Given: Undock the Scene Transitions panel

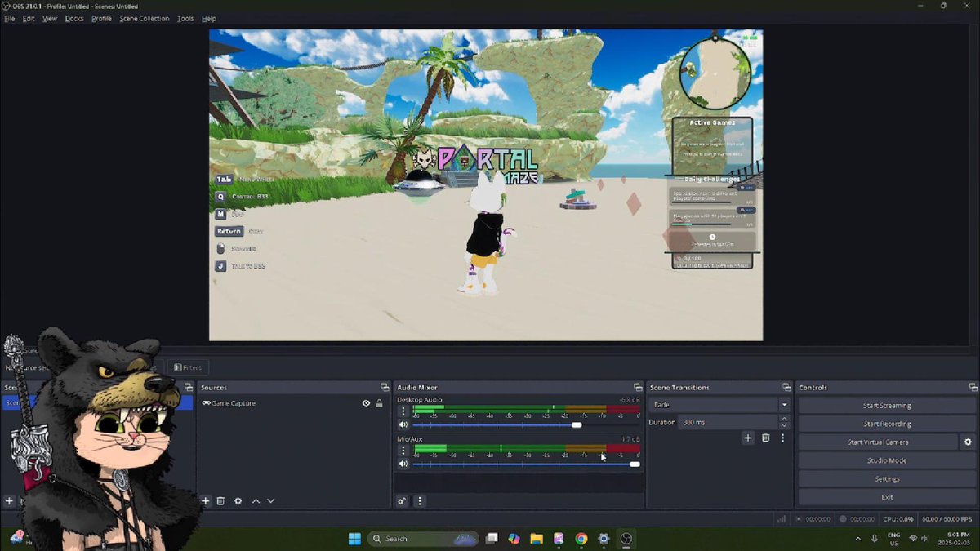Looking at the screenshot, I should pos(786,388).
